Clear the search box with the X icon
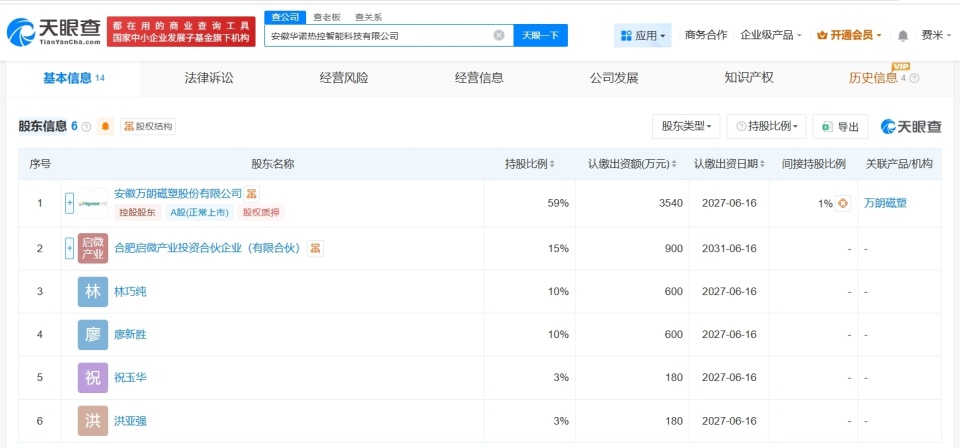The image size is (960, 448). point(499,35)
